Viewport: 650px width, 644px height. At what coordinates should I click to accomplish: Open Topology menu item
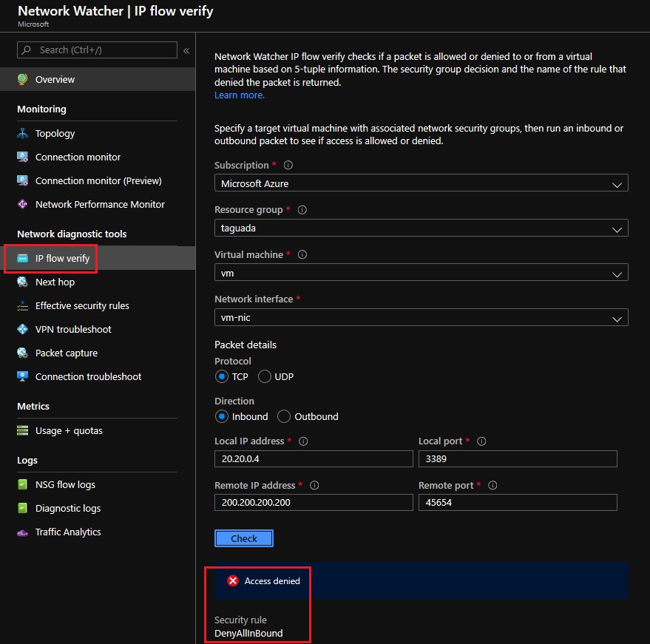tap(98, 133)
